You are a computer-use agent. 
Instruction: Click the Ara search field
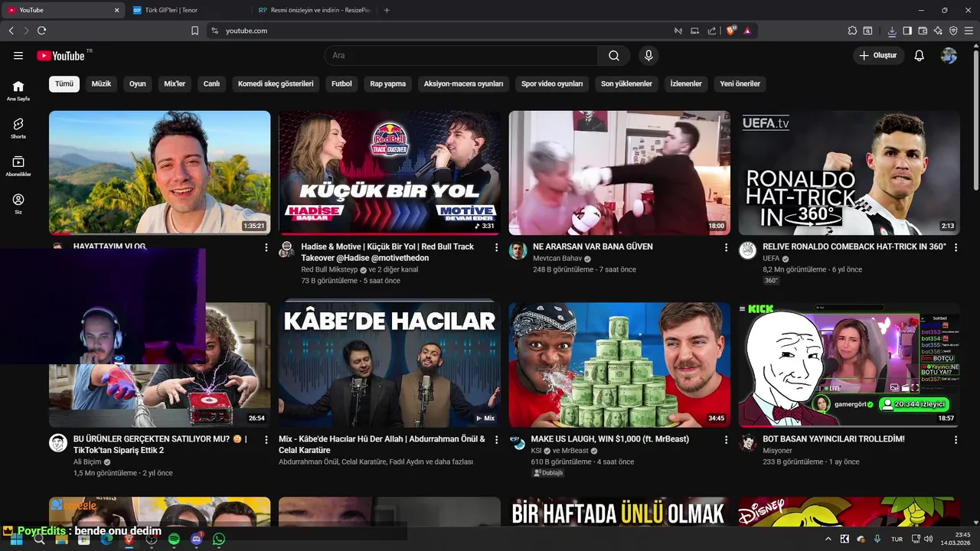pyautogui.click(x=461, y=55)
